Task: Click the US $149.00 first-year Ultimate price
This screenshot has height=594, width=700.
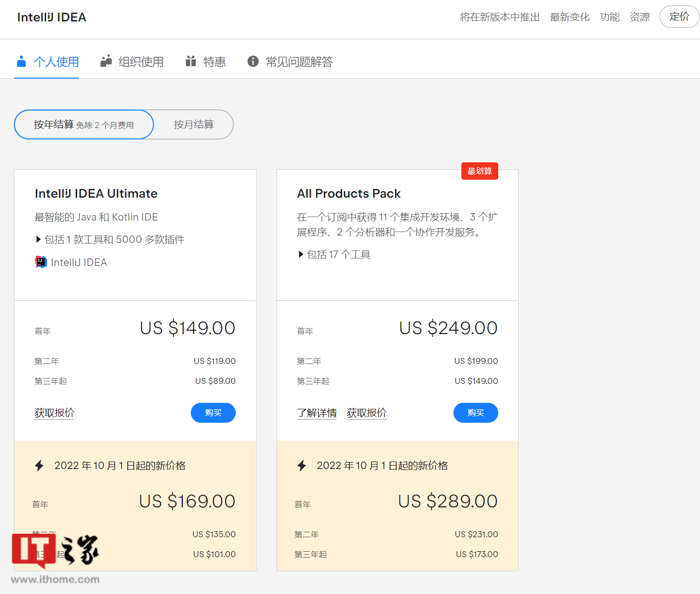Action: click(187, 328)
